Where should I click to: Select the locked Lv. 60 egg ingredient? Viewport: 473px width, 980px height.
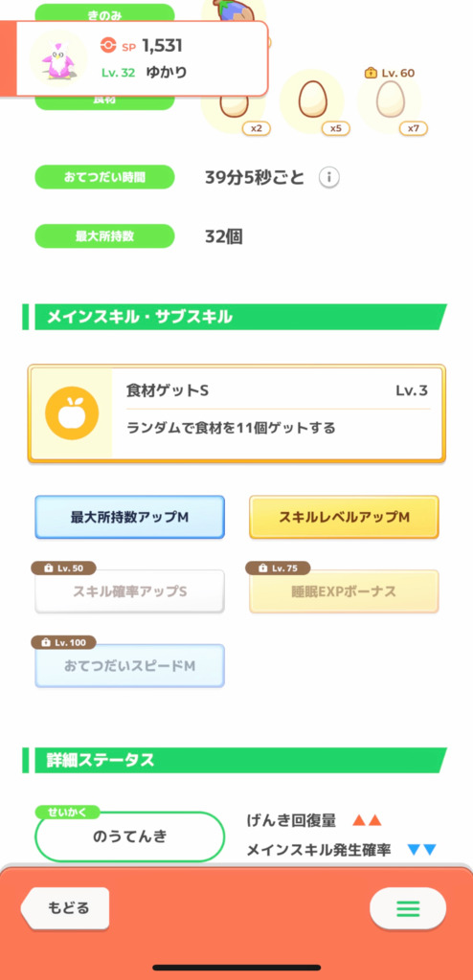[x=389, y=100]
